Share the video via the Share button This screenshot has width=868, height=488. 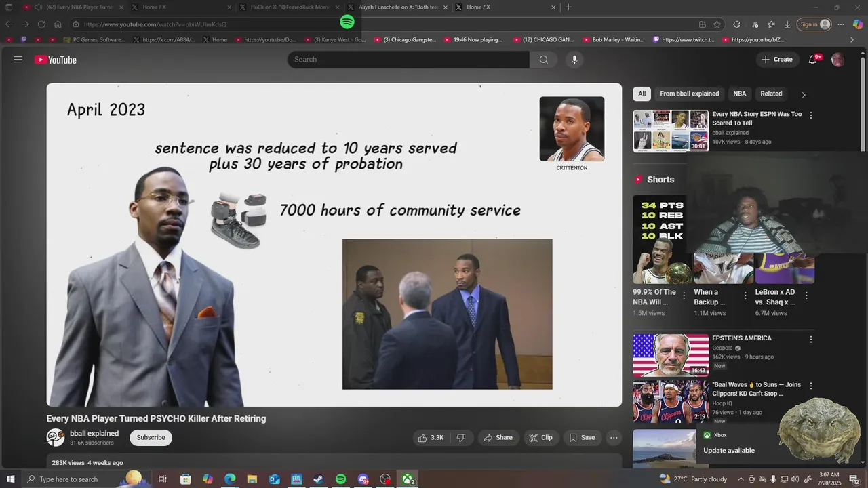(x=498, y=438)
